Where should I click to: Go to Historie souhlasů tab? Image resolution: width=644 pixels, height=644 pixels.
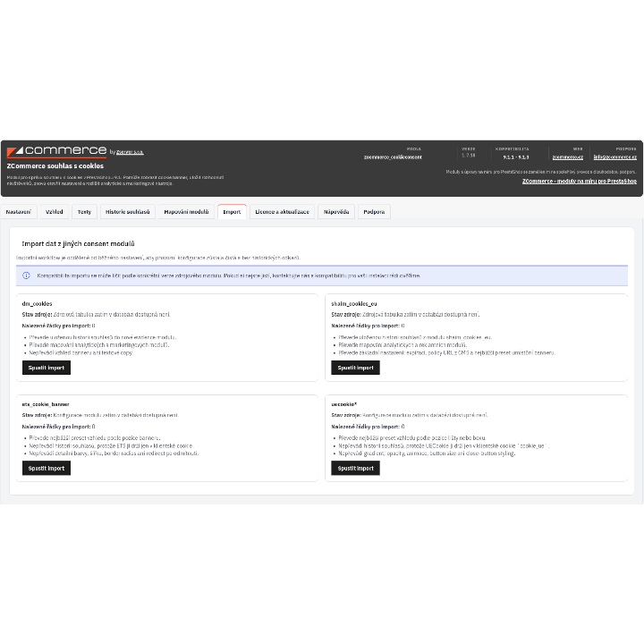(128, 212)
